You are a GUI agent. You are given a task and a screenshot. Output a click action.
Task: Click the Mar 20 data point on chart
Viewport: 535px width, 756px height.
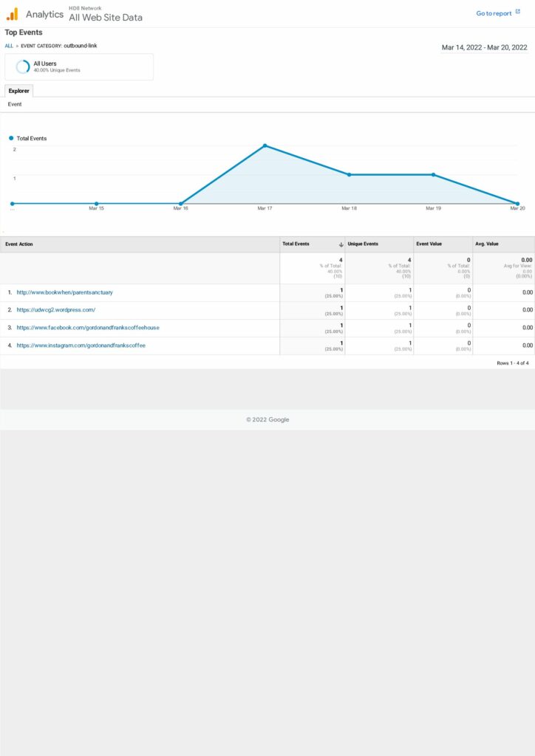[x=517, y=204]
